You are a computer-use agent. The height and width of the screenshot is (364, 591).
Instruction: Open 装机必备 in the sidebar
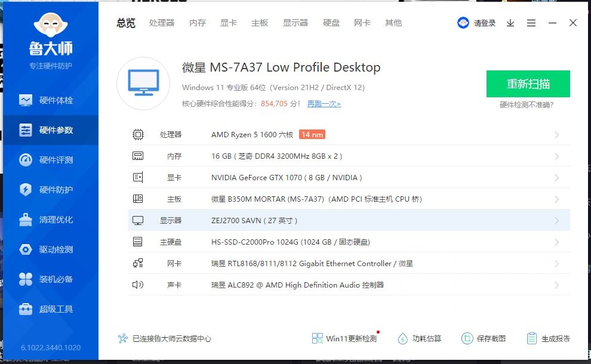(50, 279)
